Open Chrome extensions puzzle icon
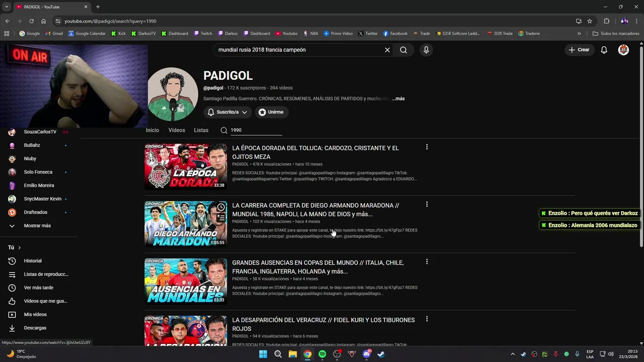 pos(607,21)
